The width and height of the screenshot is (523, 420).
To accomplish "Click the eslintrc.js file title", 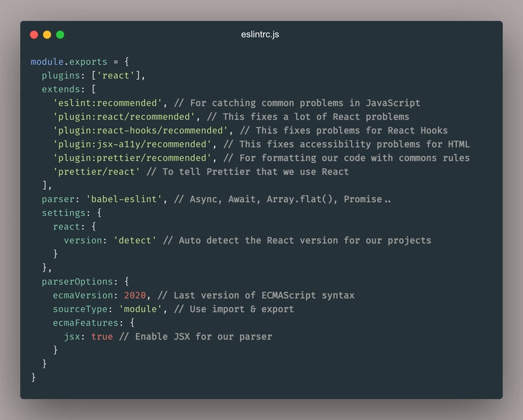I will tap(260, 35).
